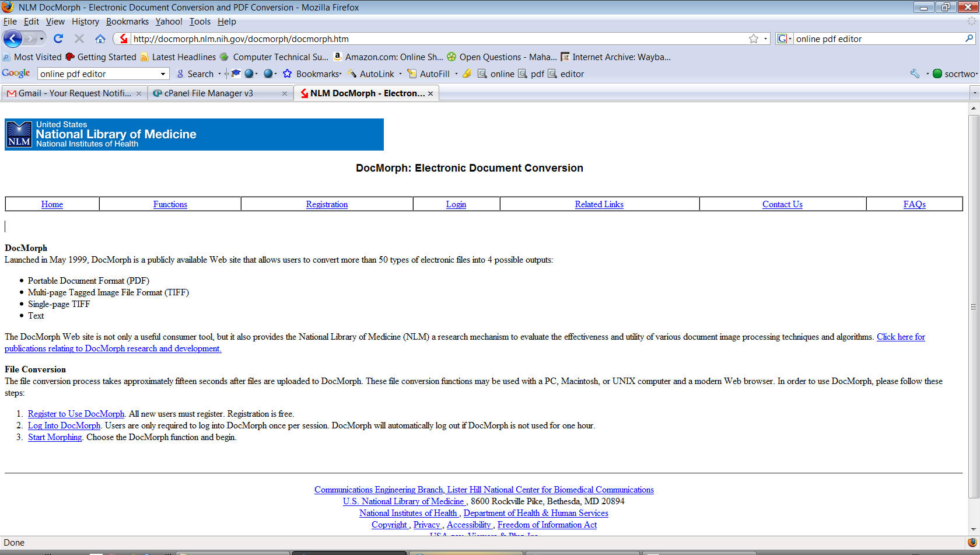Click the yellow highlighter toolbar icon
980x555 pixels.
pos(467,74)
